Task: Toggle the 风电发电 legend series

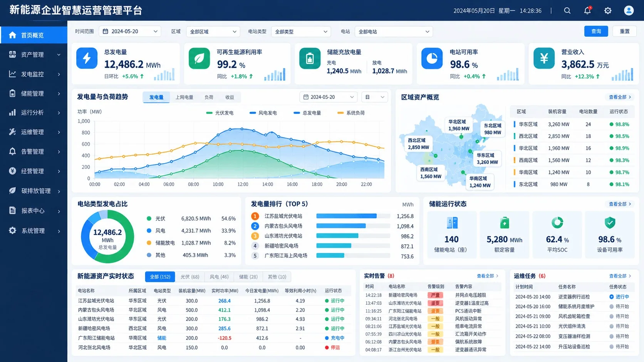Action: pyautogui.click(x=263, y=113)
